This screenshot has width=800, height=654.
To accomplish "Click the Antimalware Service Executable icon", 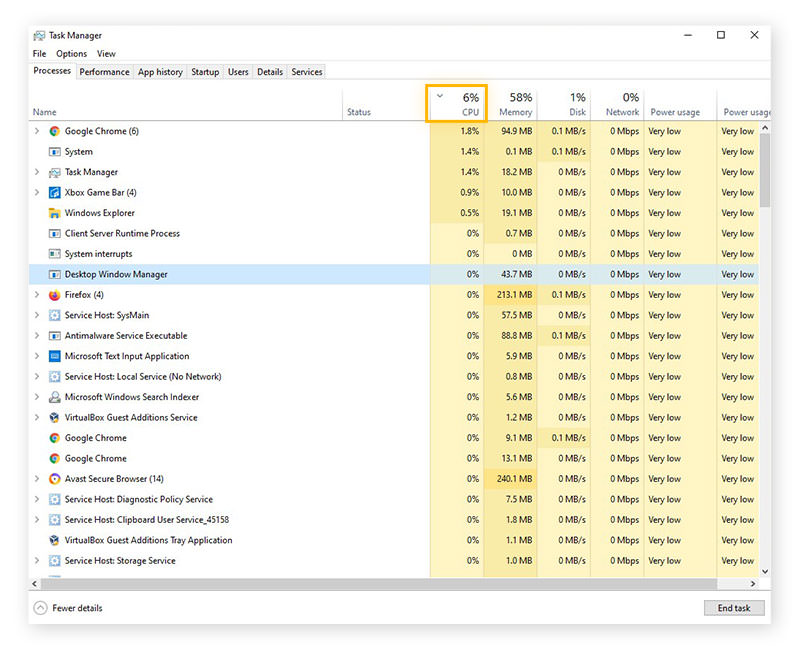I will coord(55,336).
